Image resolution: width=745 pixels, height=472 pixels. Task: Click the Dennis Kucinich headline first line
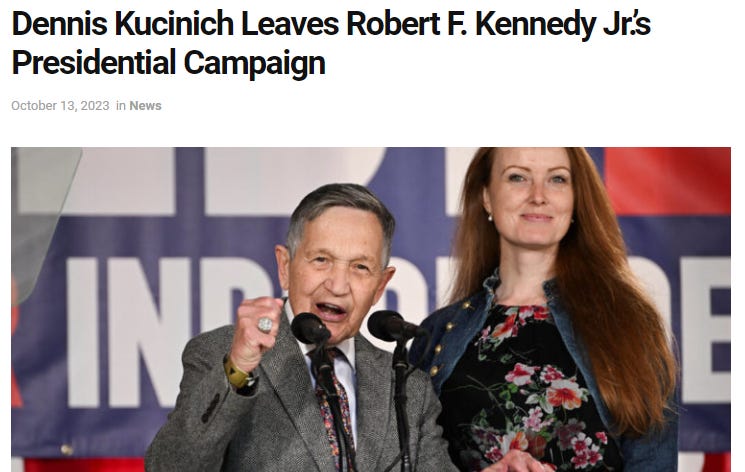(x=331, y=24)
